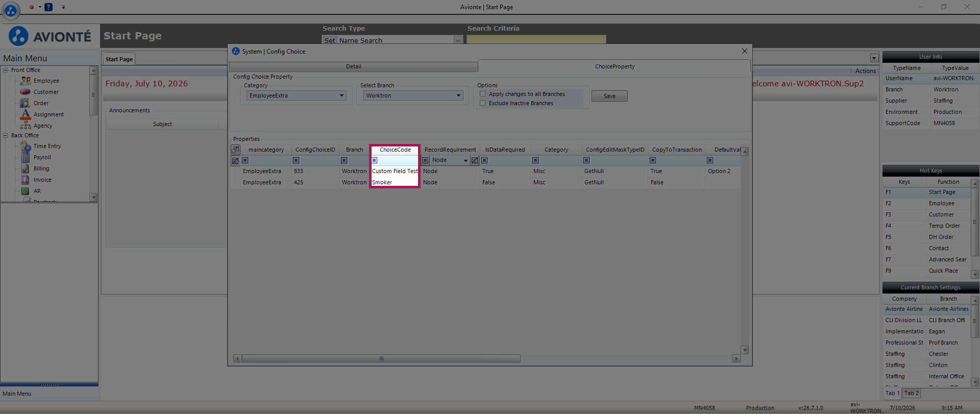Click the blue help question-mark icon

pyautogui.click(x=48, y=7)
